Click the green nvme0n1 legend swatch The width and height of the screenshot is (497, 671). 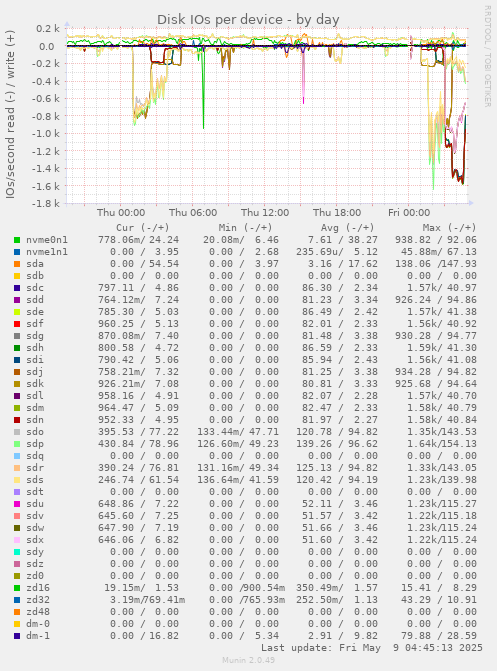coord(17,240)
